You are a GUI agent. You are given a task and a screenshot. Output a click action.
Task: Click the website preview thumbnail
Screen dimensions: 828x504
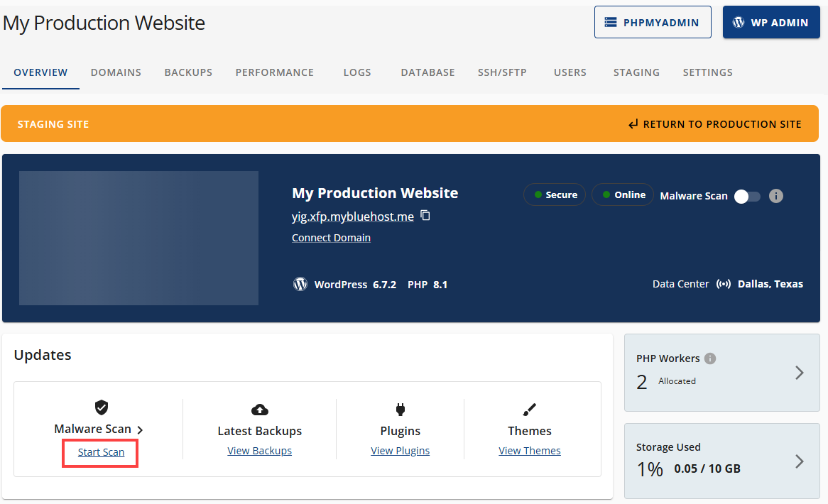pyautogui.click(x=138, y=238)
